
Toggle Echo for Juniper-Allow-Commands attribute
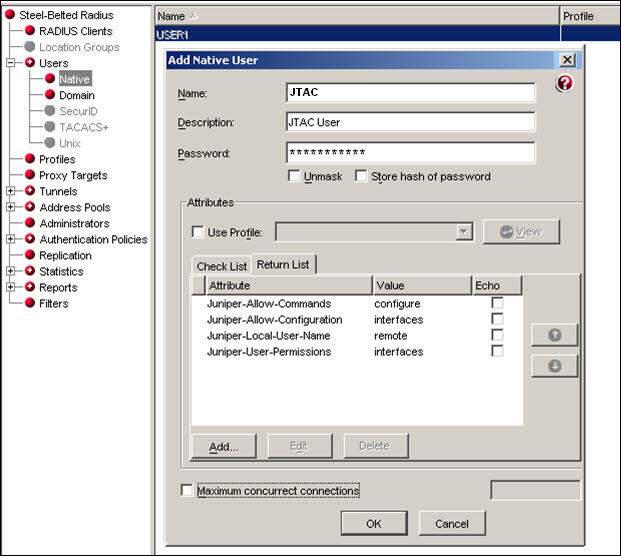497,303
